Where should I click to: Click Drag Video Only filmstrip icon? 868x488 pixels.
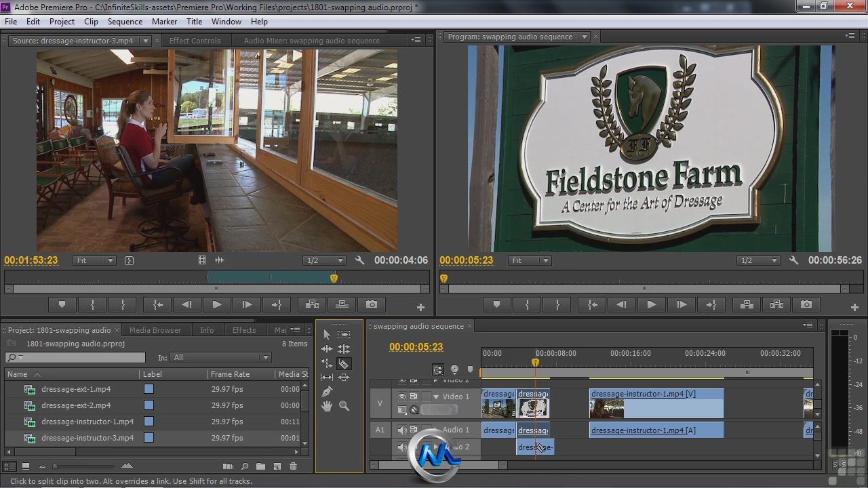(201, 260)
